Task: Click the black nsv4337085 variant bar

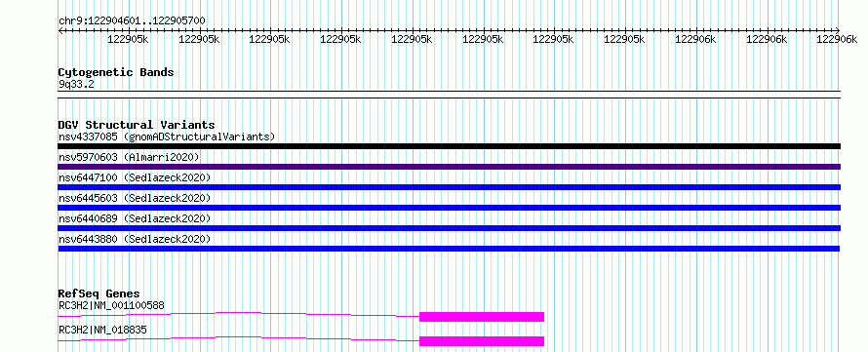Action: tap(450, 146)
